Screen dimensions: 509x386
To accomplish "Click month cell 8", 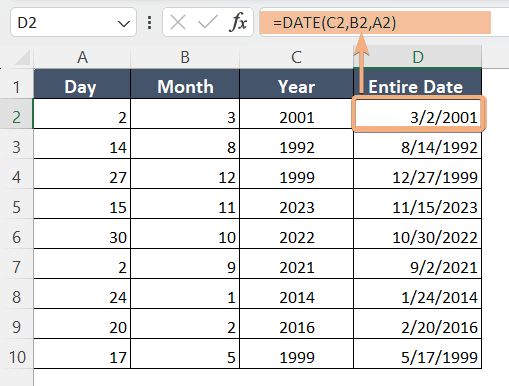I will pos(185,144).
